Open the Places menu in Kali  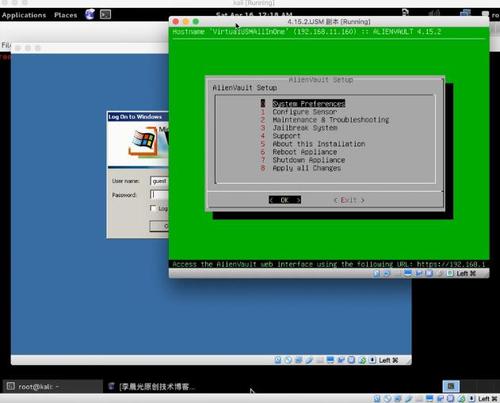pos(65,15)
